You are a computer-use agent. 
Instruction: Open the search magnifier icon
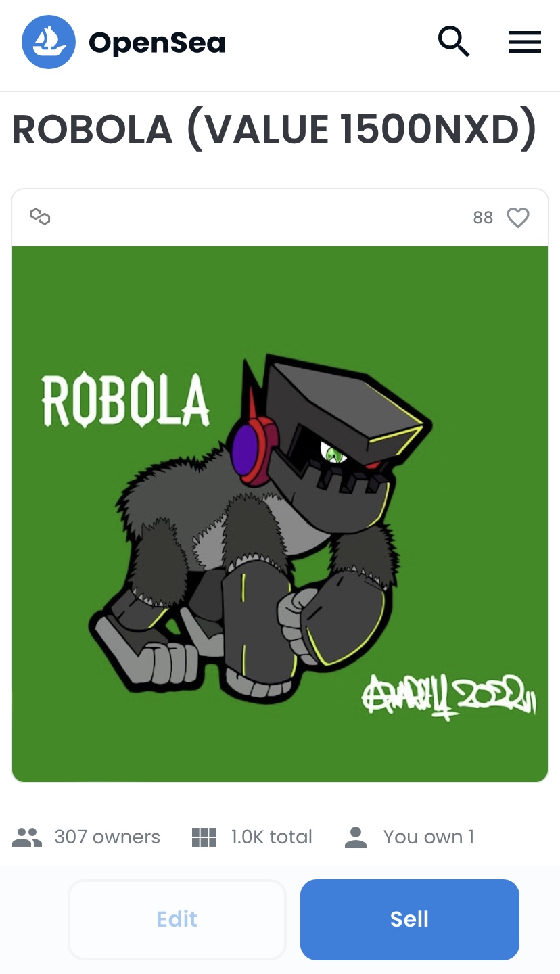click(453, 42)
